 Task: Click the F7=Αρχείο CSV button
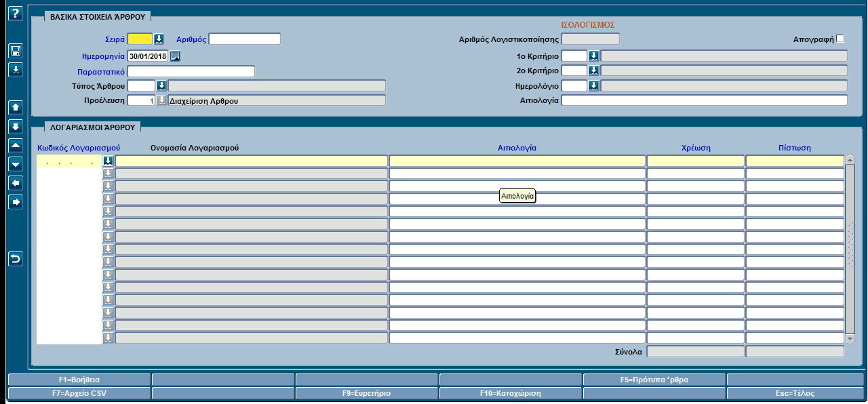pos(79,393)
